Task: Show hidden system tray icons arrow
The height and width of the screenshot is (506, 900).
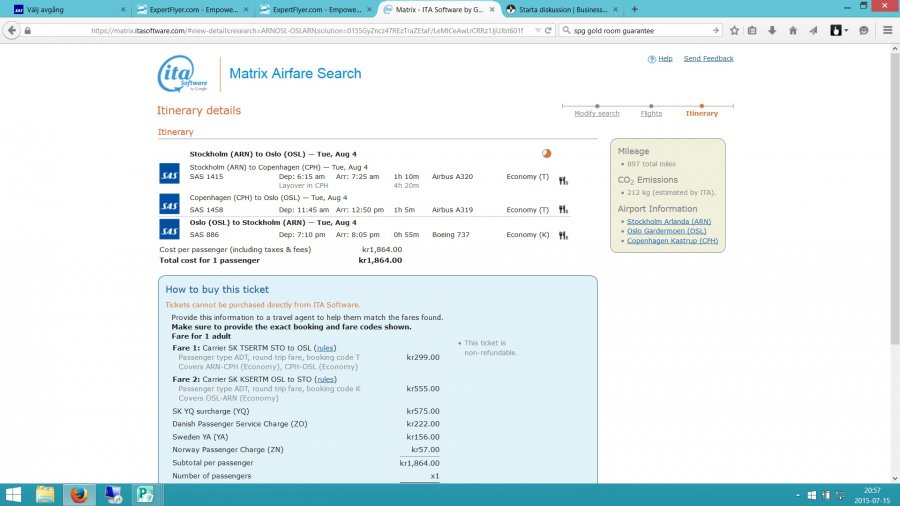Action: coord(797,495)
